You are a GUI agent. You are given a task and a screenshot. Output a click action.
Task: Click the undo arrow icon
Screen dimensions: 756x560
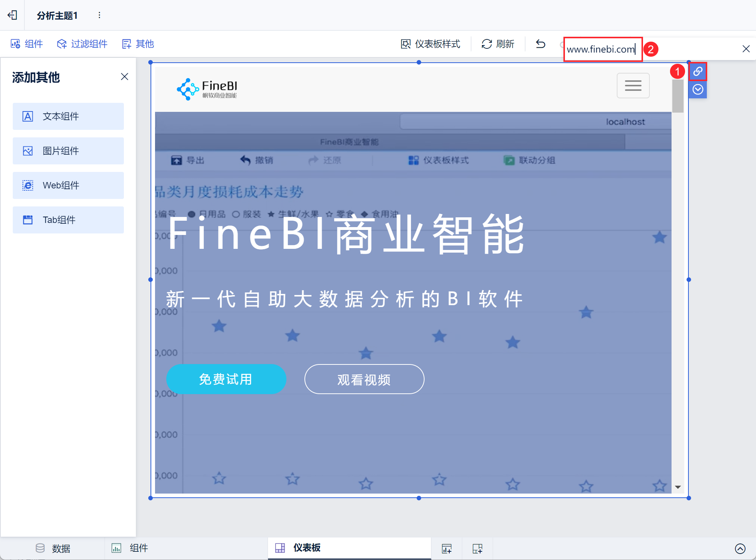point(541,44)
